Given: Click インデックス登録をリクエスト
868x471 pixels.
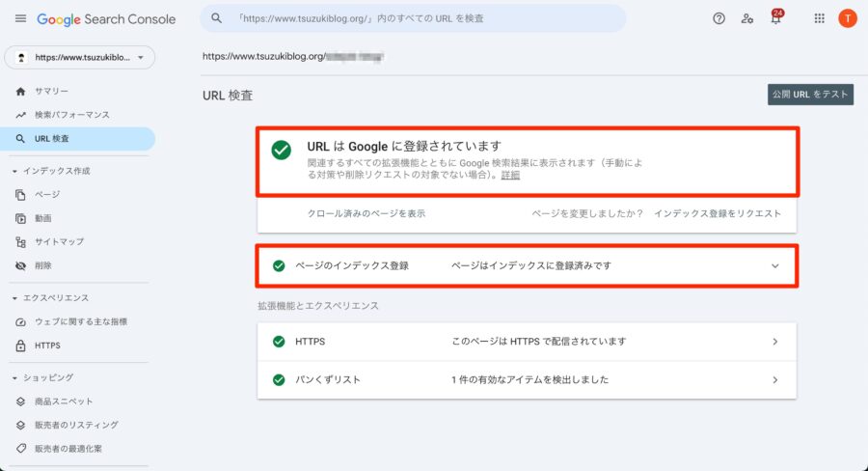Looking at the screenshot, I should (717, 213).
